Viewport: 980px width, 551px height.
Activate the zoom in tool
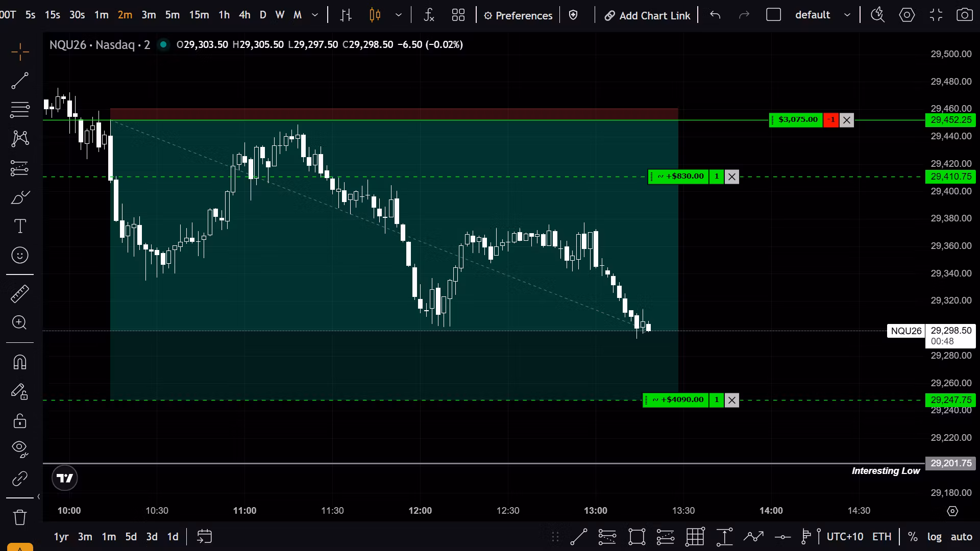pyautogui.click(x=20, y=322)
